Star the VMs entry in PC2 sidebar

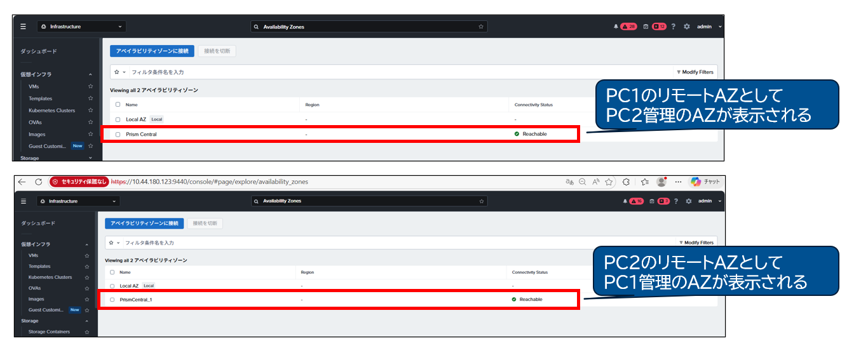coord(86,255)
